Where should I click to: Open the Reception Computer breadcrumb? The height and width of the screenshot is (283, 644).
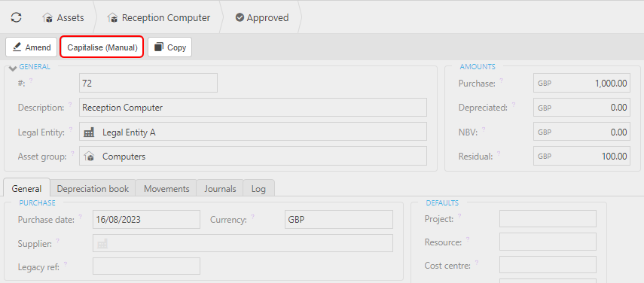click(x=158, y=17)
